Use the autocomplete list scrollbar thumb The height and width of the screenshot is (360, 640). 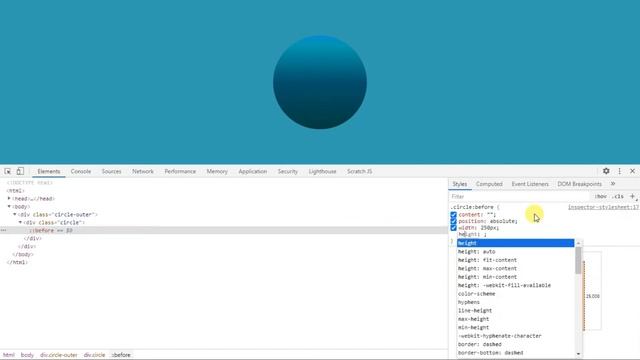[578, 260]
